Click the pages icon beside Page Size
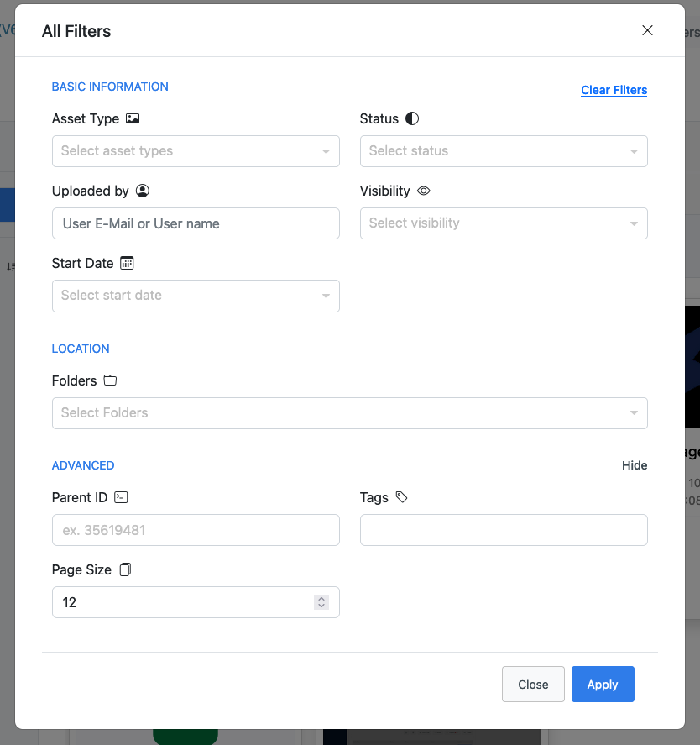This screenshot has height=745, width=700. pyautogui.click(x=125, y=569)
